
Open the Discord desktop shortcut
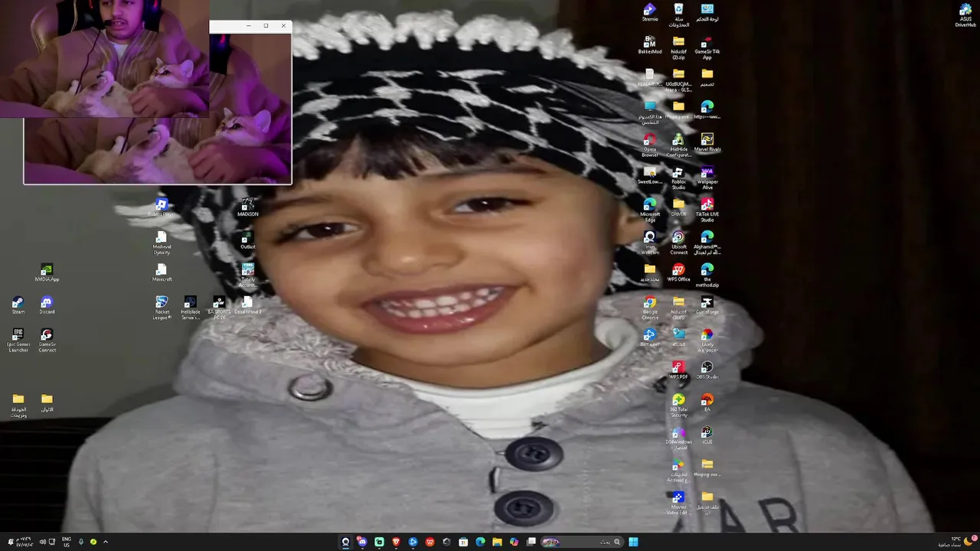(47, 305)
